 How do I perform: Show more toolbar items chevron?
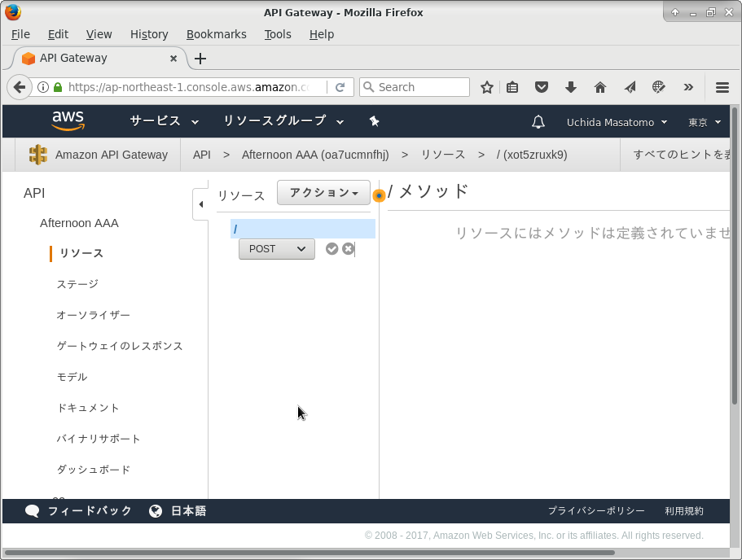pos(688,87)
